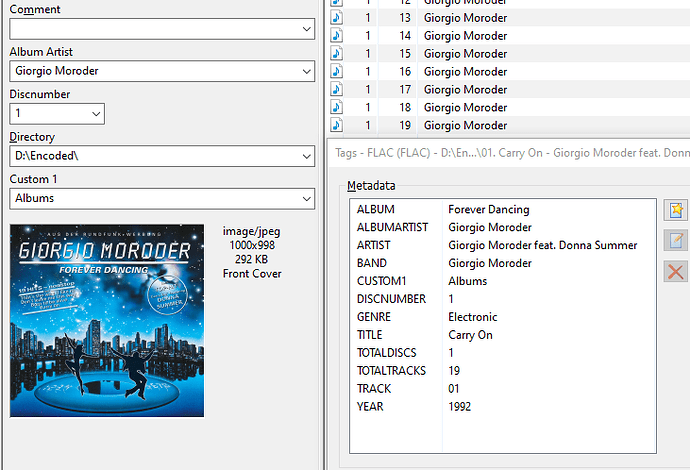Expand the Comment dropdown arrow

point(307,29)
